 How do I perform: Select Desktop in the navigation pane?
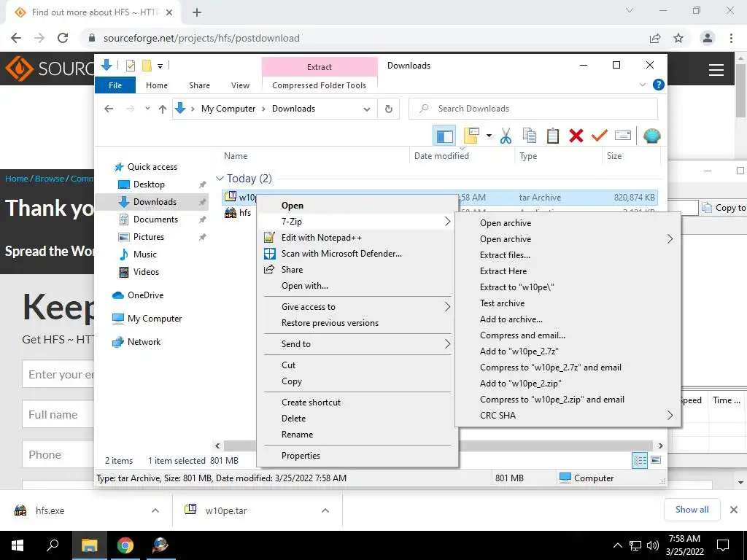click(x=149, y=184)
